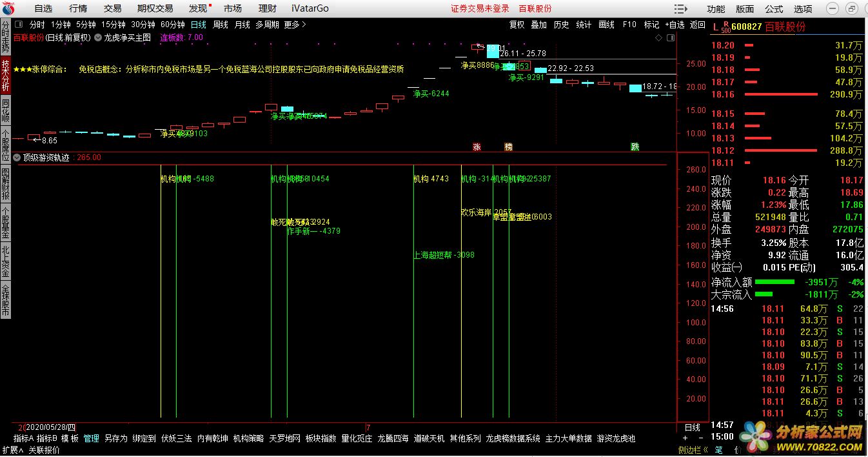The width and height of the screenshot is (868, 457).
Task: Open 交易 menu
Action: (112, 8)
